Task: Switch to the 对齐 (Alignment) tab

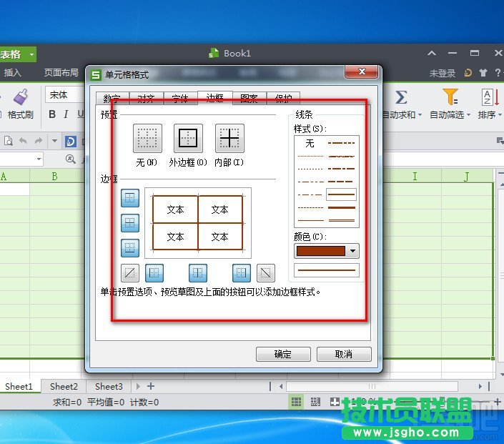Action: click(147, 99)
